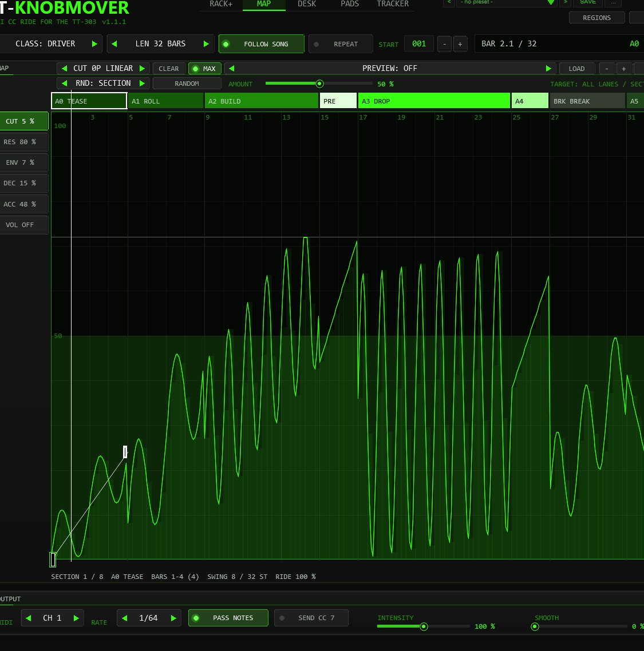The image size is (644, 651).
Task: Turn off PASS NOTES
Action: pos(228,618)
